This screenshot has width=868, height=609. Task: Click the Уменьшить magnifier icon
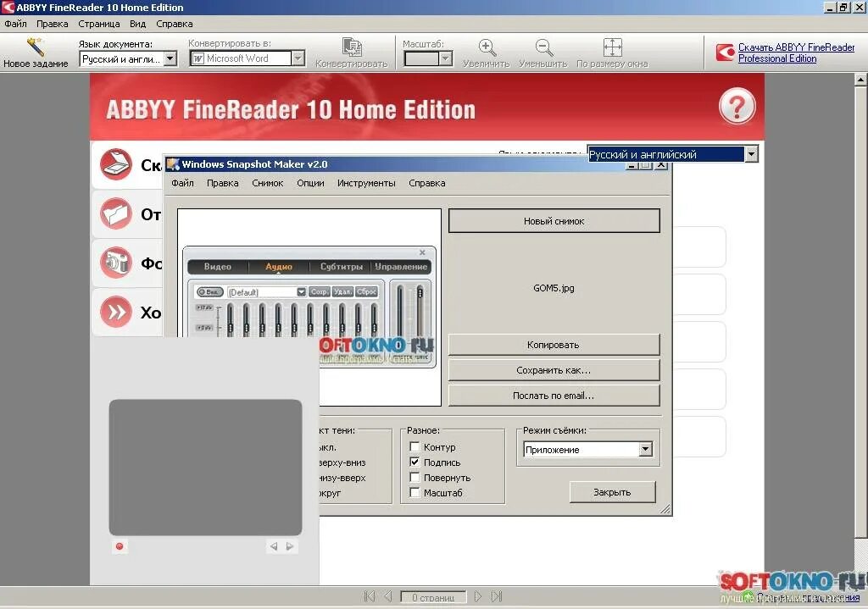coord(543,47)
